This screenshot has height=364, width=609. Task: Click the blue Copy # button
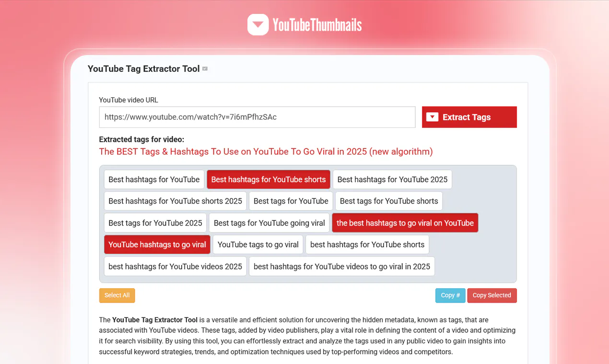coord(450,296)
